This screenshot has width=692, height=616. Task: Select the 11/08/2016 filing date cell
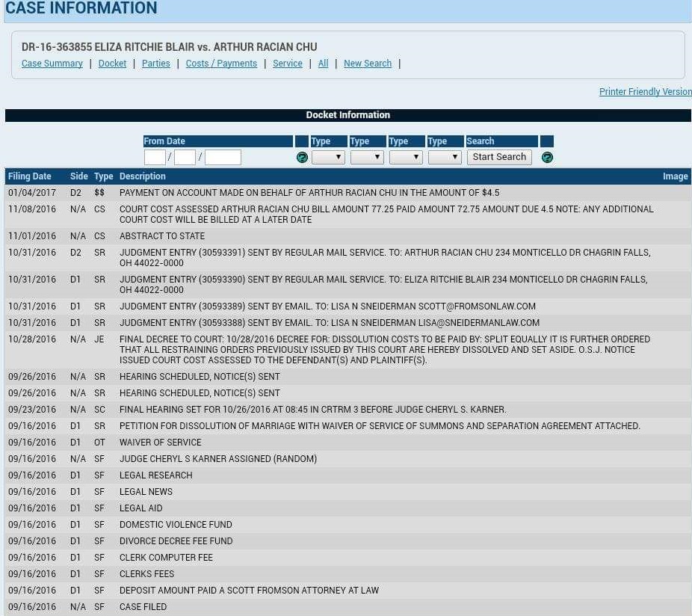click(x=32, y=209)
